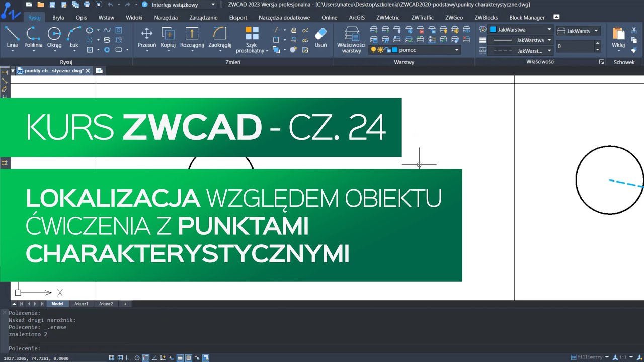Toggle the padlock icon of pomoc layer
Image resolution: width=644 pixels, height=362 pixels.
point(387,50)
